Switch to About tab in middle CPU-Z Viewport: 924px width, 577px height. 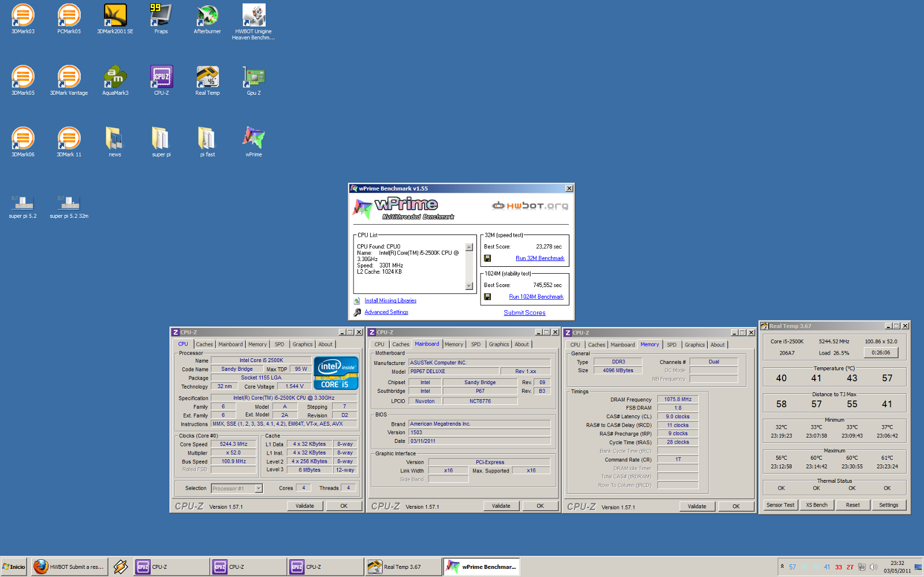(x=522, y=344)
